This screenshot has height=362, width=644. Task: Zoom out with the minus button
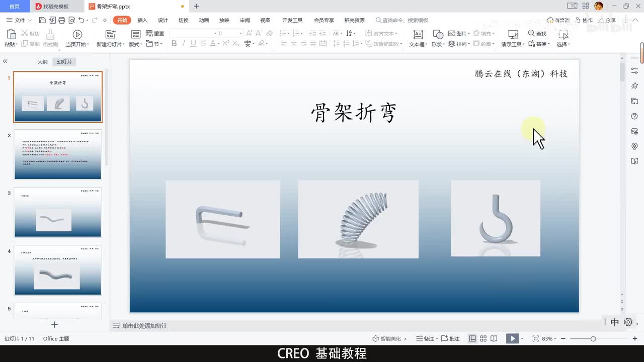click(563, 339)
